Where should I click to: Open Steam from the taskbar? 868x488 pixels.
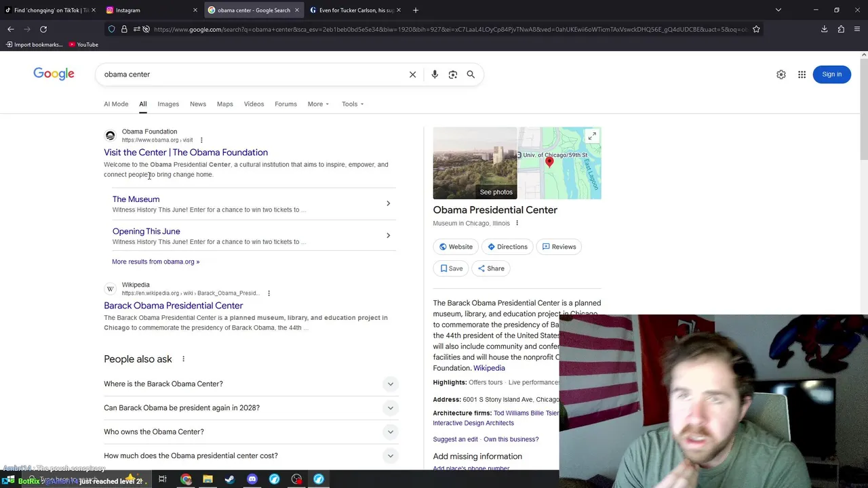[230, 479]
